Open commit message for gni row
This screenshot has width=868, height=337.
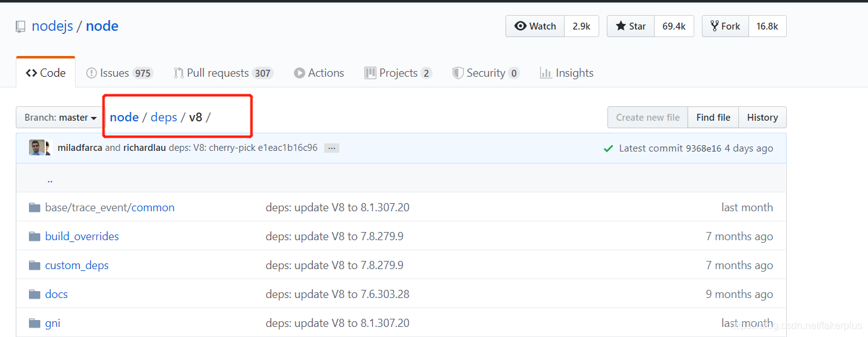(x=337, y=323)
